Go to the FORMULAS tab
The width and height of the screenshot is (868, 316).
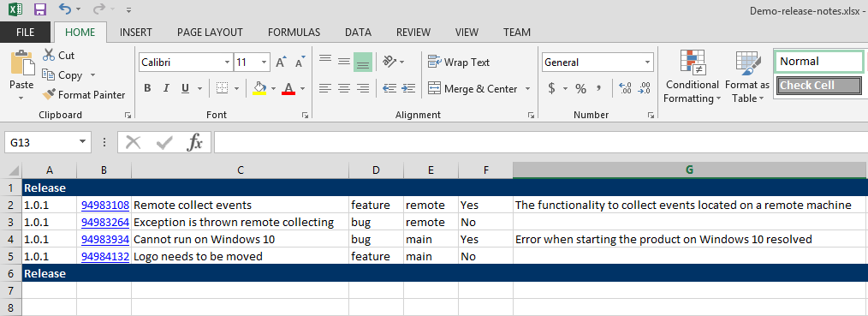click(294, 33)
